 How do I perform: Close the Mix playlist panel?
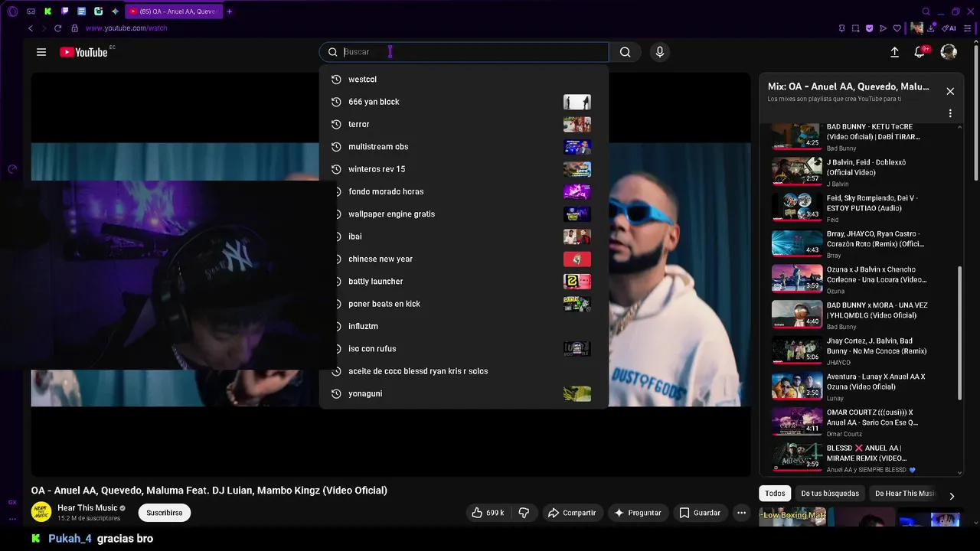950,91
